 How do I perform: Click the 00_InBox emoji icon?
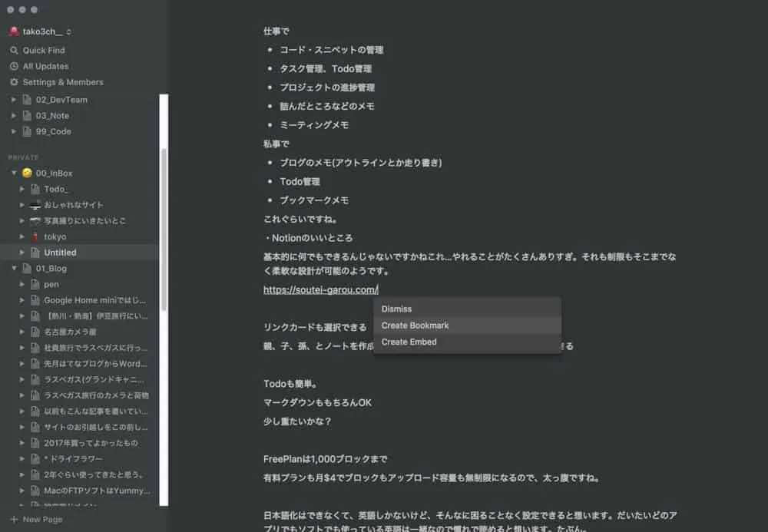click(27, 173)
